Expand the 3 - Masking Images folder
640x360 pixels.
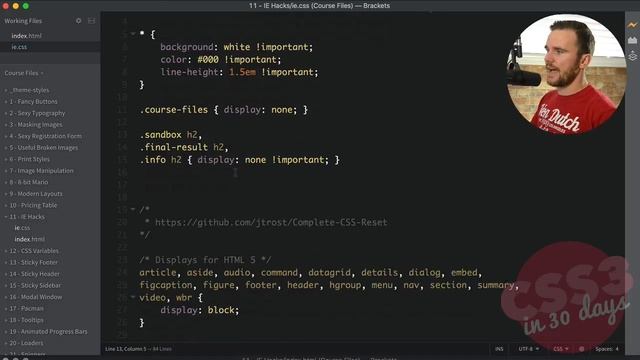click(6, 124)
